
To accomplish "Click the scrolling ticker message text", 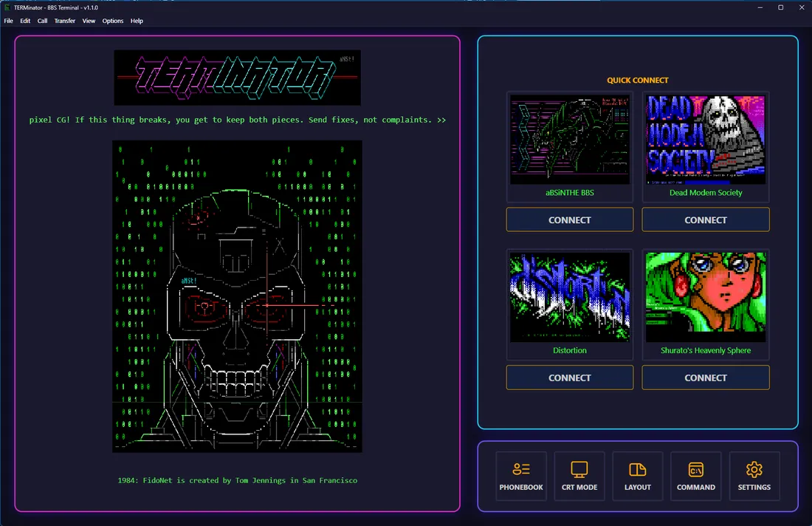I will click(237, 120).
